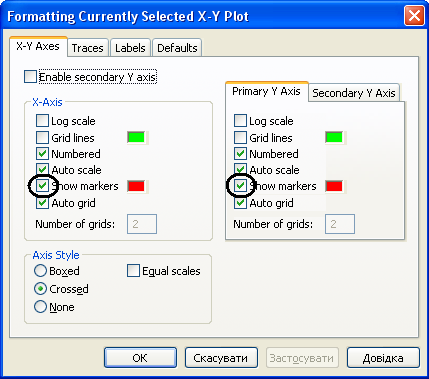This screenshot has width=429, height=379.
Task: Enable Primary Y Axis Log scale
Action: 240,121
